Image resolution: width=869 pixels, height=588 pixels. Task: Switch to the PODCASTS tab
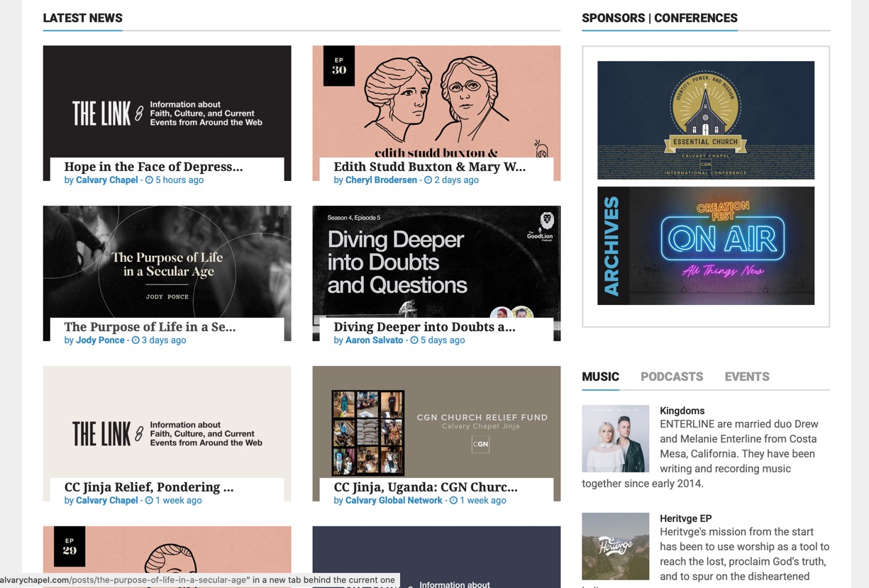672,377
